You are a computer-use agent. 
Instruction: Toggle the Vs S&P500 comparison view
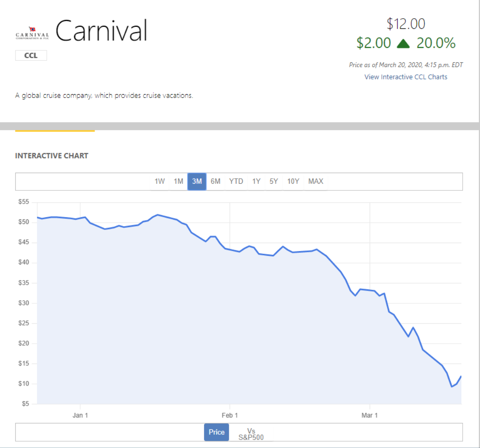[x=251, y=434]
